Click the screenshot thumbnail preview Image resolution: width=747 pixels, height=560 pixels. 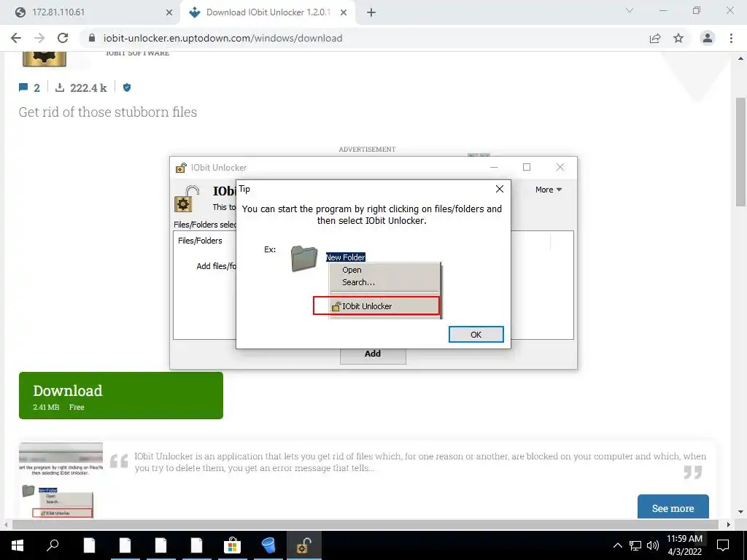pos(61,480)
